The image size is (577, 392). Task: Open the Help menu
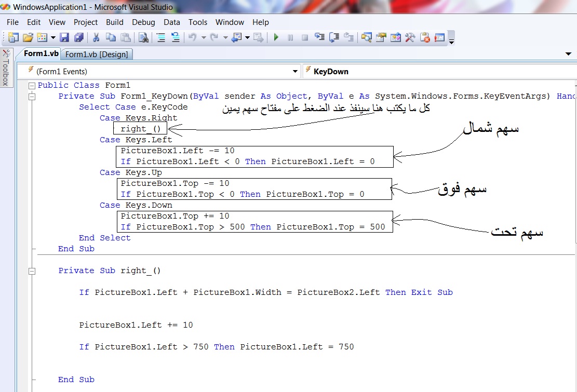point(261,22)
